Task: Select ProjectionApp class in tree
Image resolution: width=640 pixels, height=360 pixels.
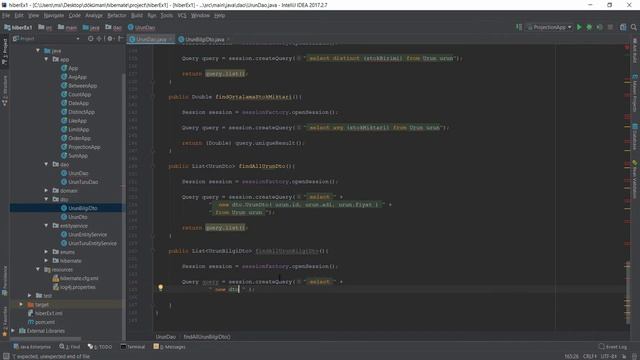Action: 80,147
